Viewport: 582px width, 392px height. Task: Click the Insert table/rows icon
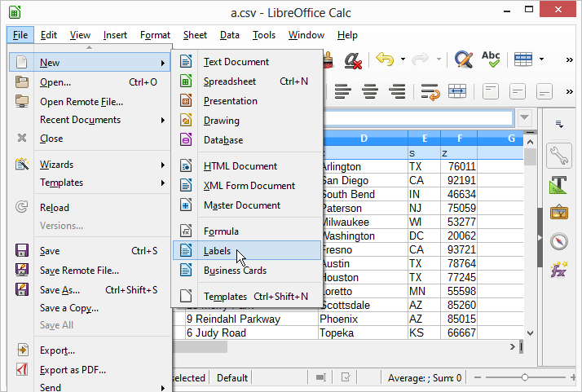pos(523,59)
